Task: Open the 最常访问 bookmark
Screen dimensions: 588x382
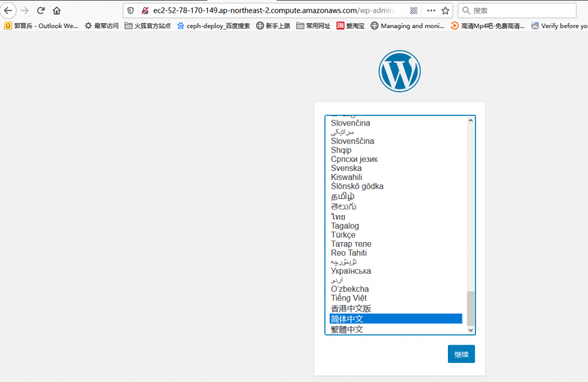Action: [x=102, y=26]
